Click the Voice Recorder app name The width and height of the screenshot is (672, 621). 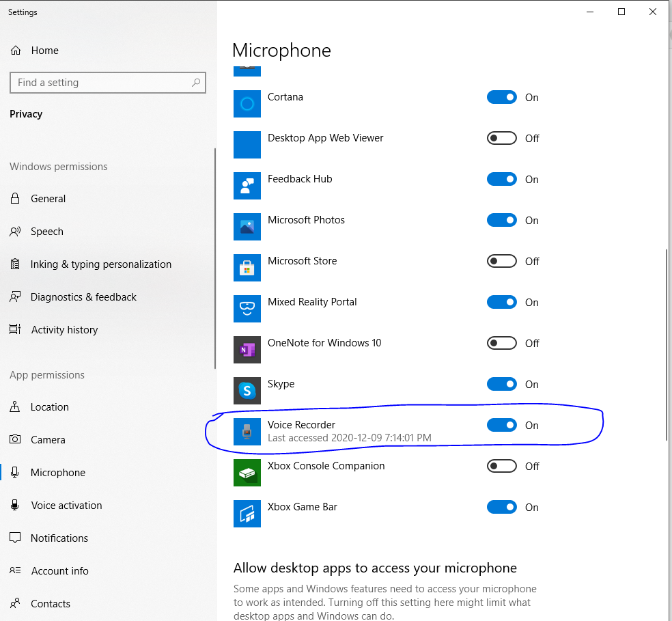[301, 424]
